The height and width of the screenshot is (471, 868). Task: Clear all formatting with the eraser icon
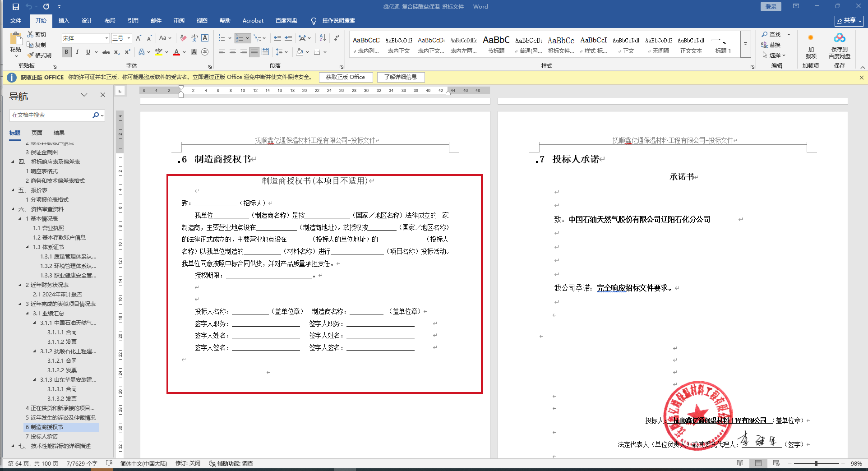[183, 38]
